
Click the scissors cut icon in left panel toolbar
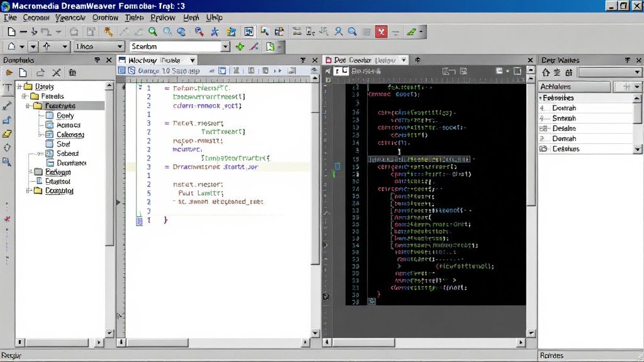click(56, 73)
